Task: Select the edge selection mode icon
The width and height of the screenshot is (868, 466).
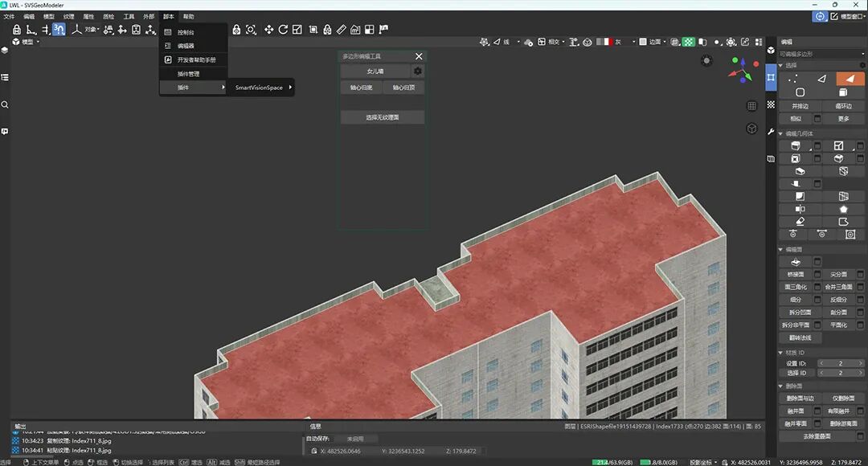Action: (821, 79)
